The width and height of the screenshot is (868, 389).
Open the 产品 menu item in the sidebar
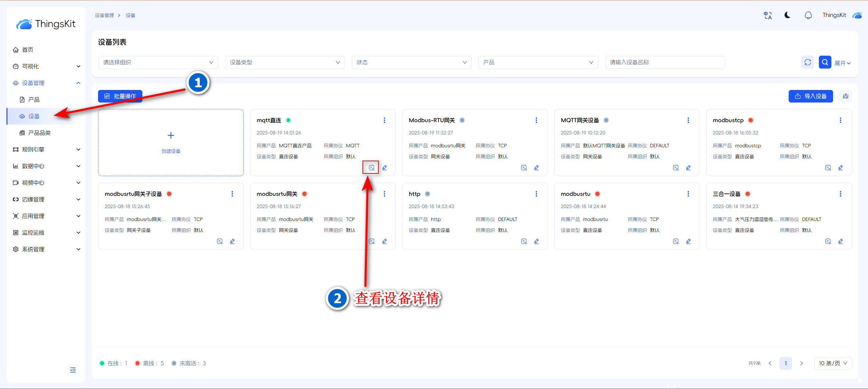pyautogui.click(x=34, y=99)
